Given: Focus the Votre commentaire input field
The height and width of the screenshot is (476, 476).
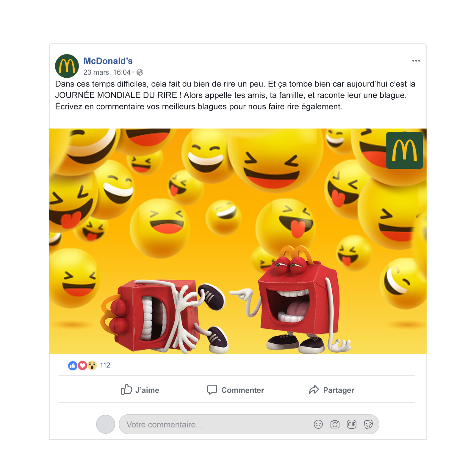Looking at the screenshot, I should point(249,424).
